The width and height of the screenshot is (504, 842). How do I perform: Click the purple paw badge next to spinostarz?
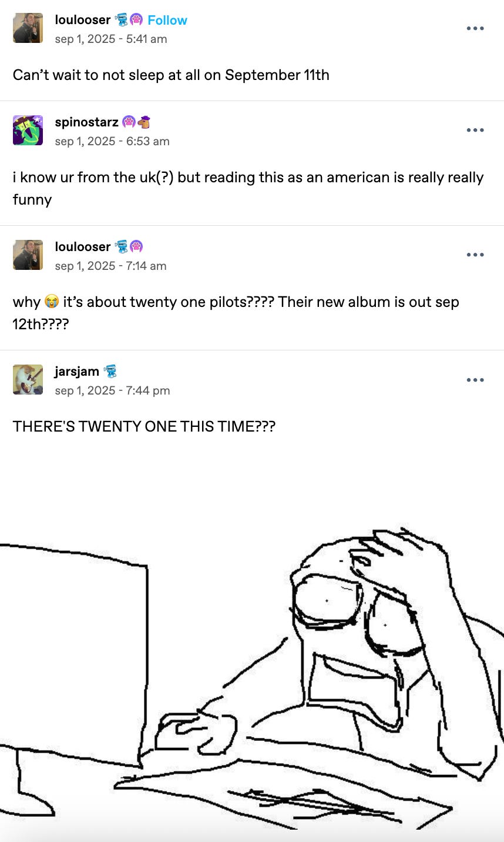(x=129, y=122)
